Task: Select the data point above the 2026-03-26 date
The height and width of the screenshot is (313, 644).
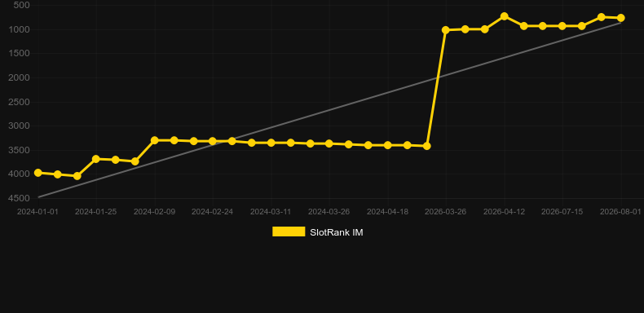Action: (x=446, y=30)
